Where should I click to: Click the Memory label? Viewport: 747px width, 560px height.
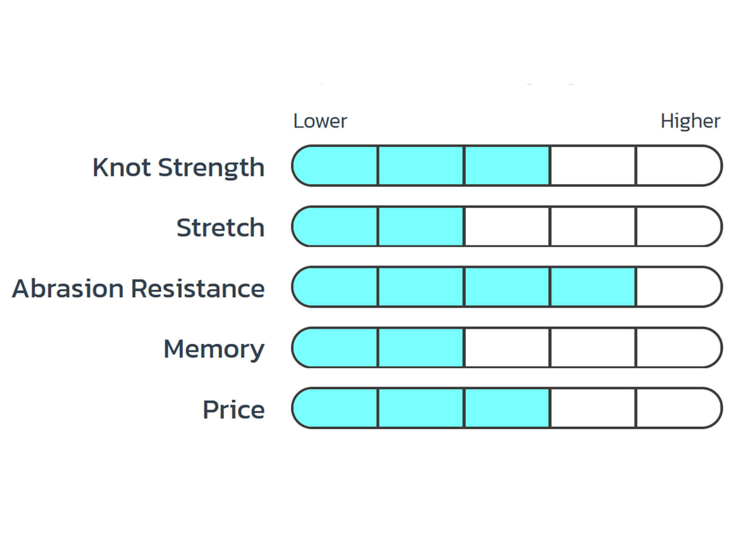(214, 349)
